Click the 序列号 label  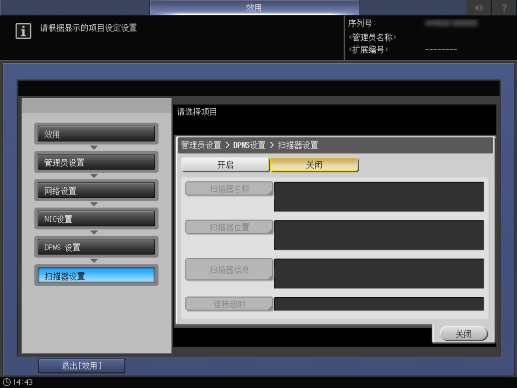coord(361,23)
